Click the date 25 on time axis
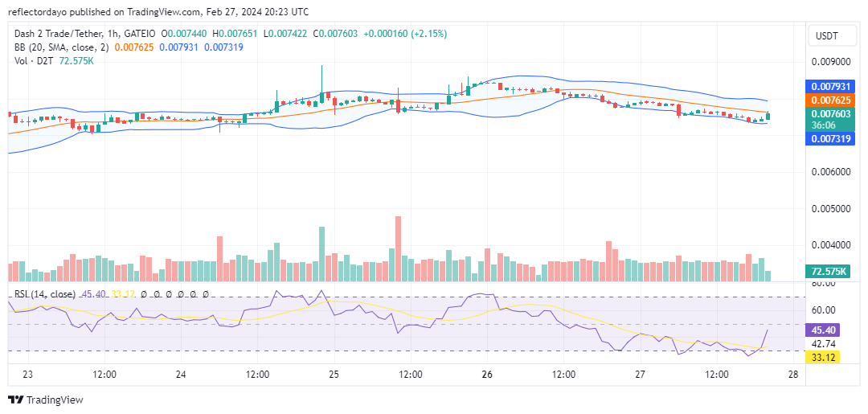Viewport: 868px width, 414px height. (334, 375)
